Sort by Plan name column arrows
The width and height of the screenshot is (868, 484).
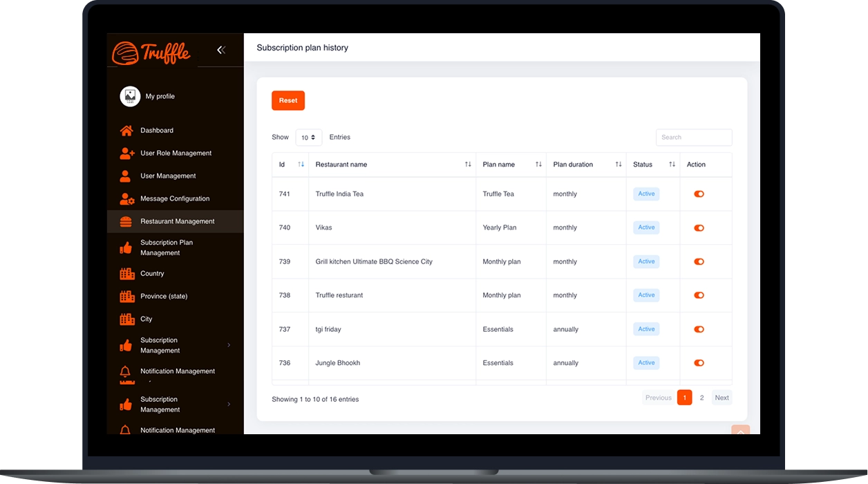click(x=538, y=165)
